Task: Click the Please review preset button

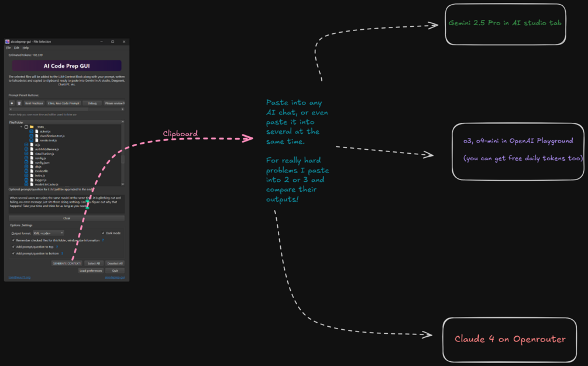Action: click(x=114, y=103)
